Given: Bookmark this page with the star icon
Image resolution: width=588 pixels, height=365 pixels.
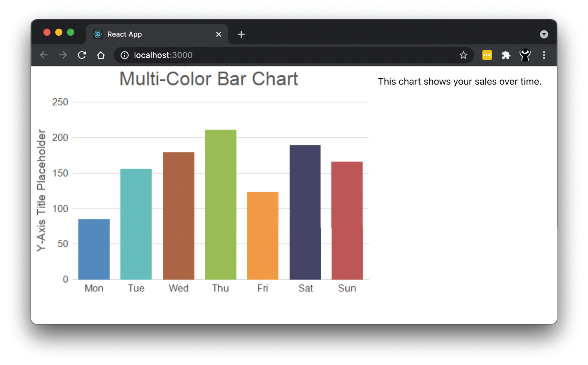Looking at the screenshot, I should 463,55.
